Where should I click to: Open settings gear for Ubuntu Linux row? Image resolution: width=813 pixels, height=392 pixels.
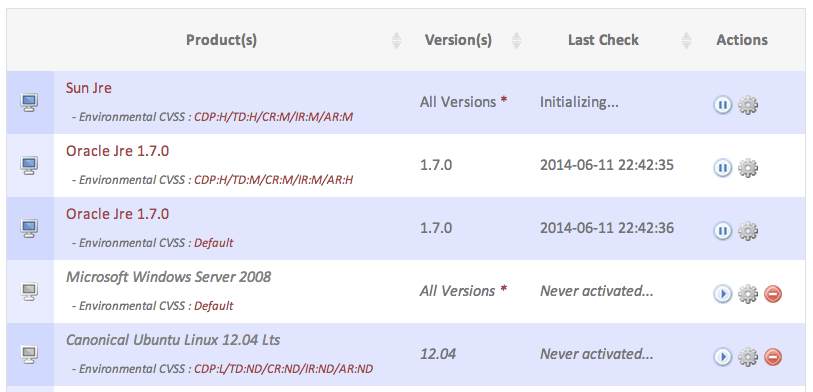click(x=748, y=357)
